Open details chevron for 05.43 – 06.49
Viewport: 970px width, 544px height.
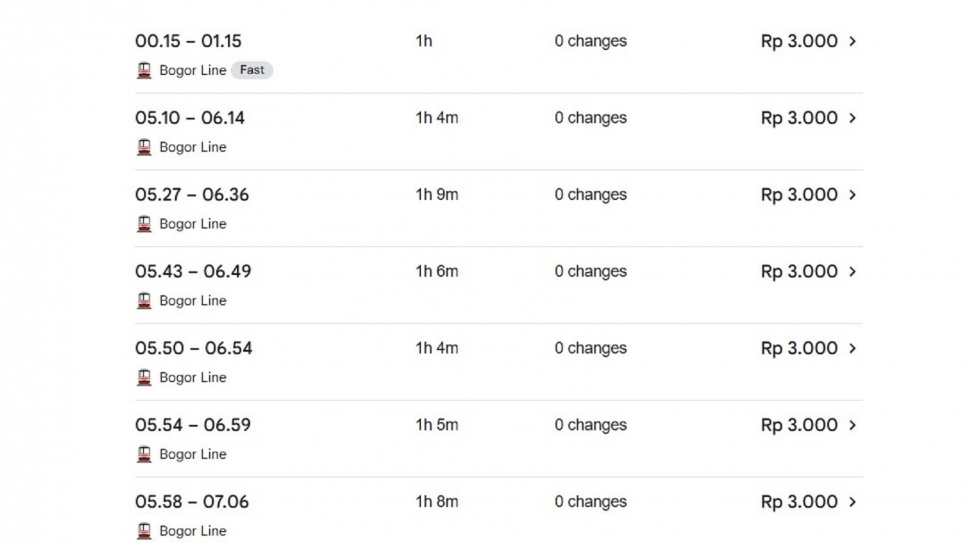point(852,272)
